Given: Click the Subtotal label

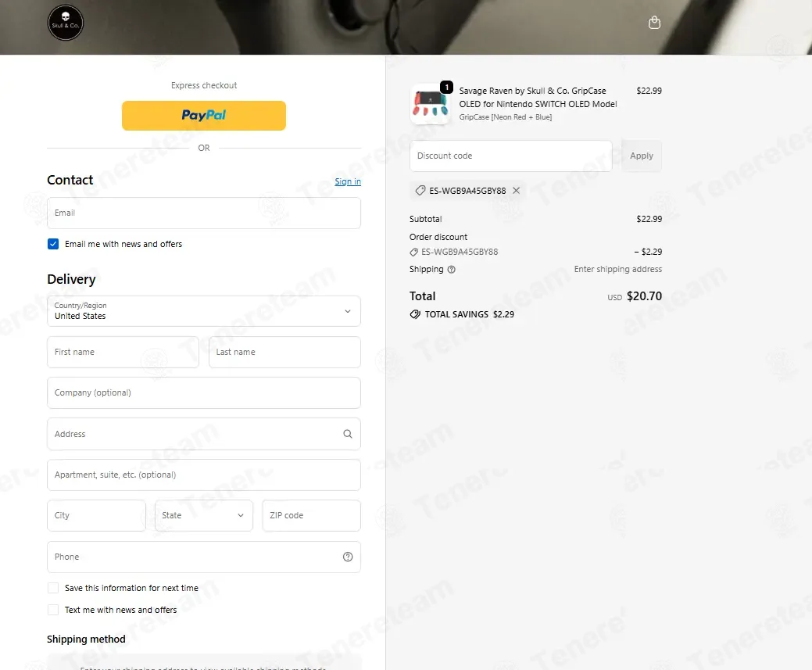Looking at the screenshot, I should point(426,219).
